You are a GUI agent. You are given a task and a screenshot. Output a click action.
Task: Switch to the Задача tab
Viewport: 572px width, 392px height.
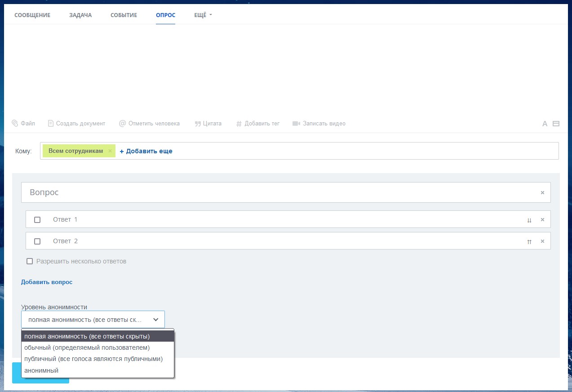coord(80,15)
